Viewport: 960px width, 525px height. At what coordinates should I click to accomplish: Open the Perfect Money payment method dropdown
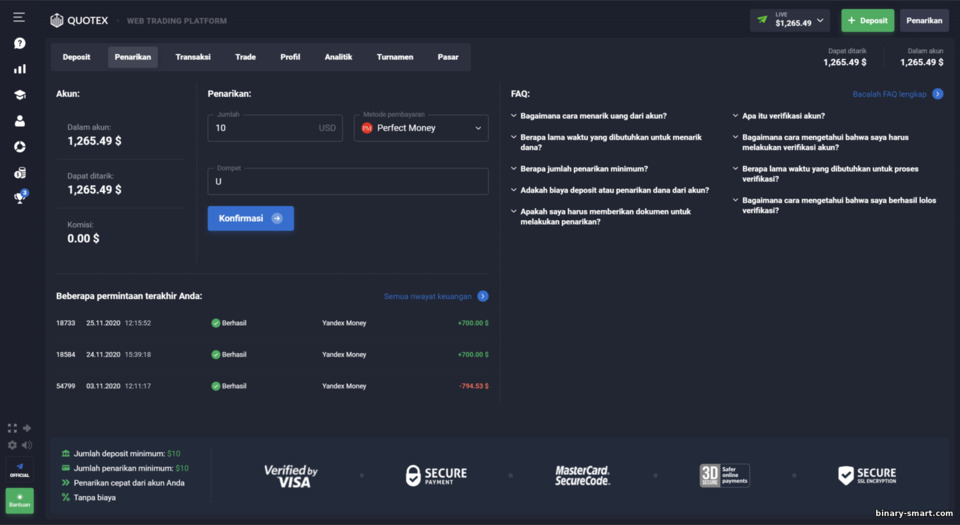point(421,128)
